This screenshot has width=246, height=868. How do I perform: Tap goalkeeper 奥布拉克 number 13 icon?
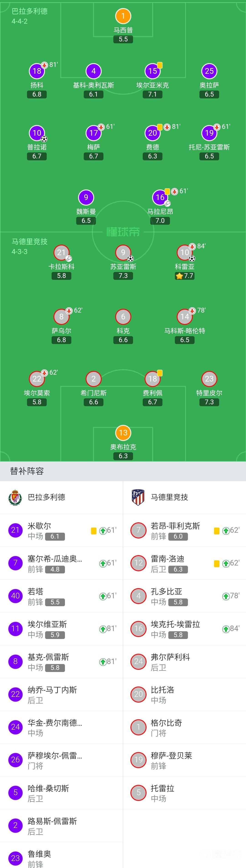pos(123,433)
